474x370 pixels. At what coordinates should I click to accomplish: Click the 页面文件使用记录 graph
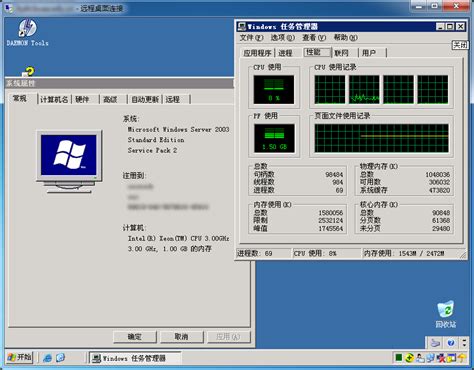pyautogui.click(x=382, y=138)
